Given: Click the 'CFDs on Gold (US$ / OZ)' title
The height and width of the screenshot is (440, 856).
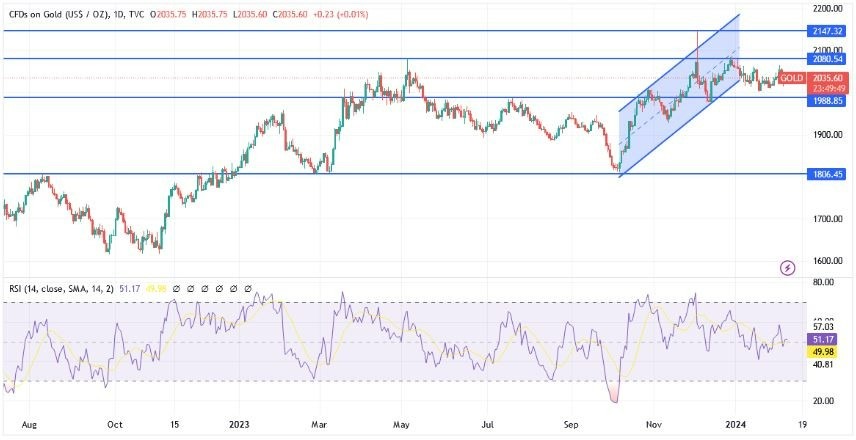Looking at the screenshot, I should pyautogui.click(x=57, y=15).
